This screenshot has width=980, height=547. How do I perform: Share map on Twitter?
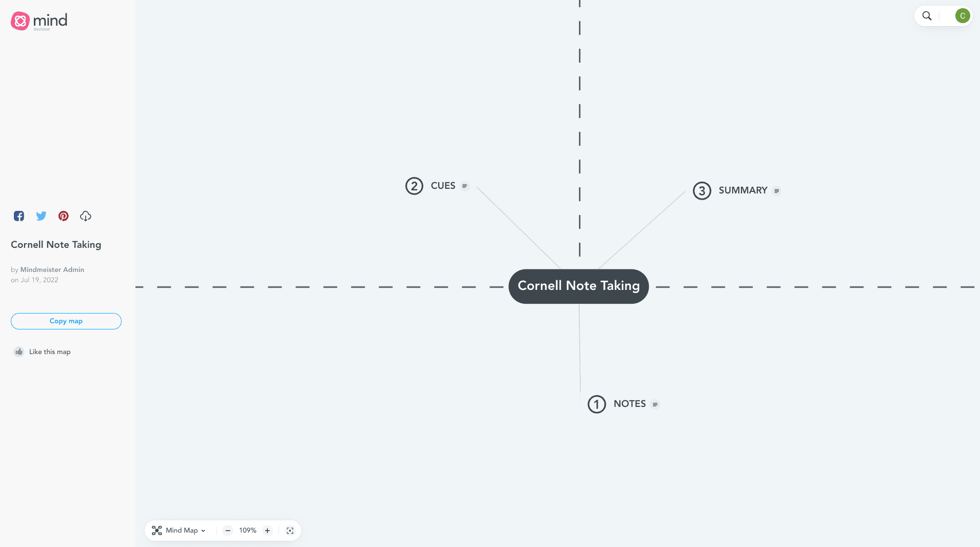pos(41,216)
